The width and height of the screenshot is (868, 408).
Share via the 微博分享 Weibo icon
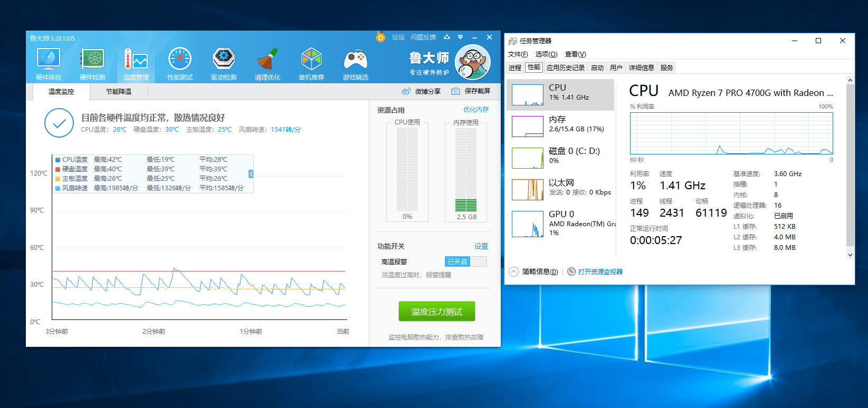[x=406, y=91]
